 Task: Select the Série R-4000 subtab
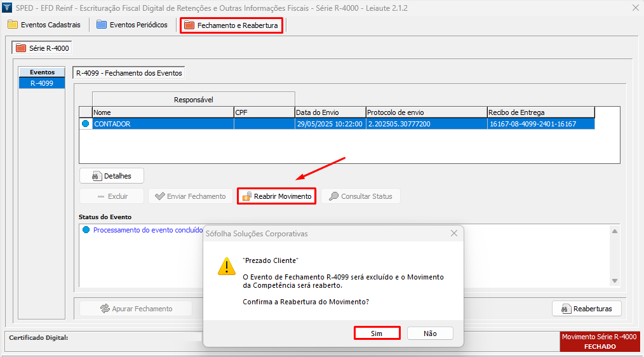click(x=43, y=48)
